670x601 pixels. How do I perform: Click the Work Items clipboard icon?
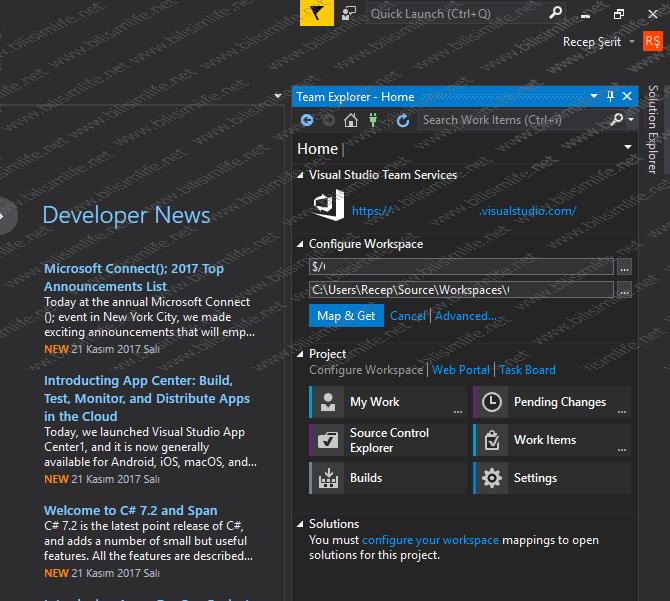(492, 440)
